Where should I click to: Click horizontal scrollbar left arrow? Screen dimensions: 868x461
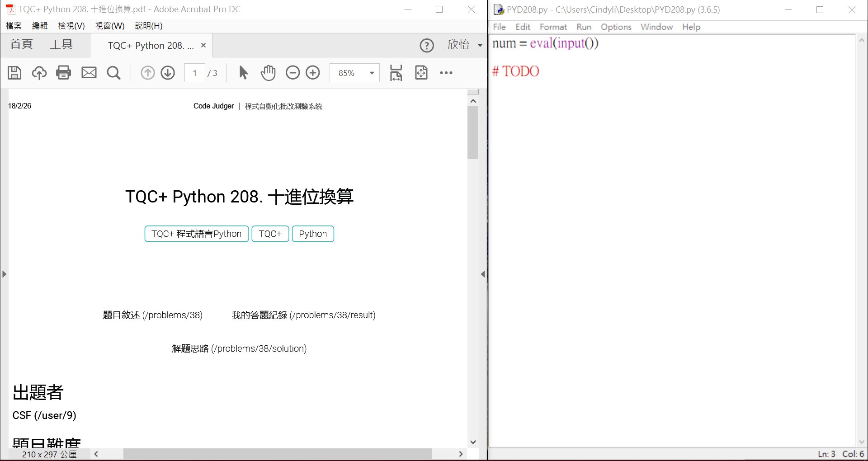[x=96, y=454]
